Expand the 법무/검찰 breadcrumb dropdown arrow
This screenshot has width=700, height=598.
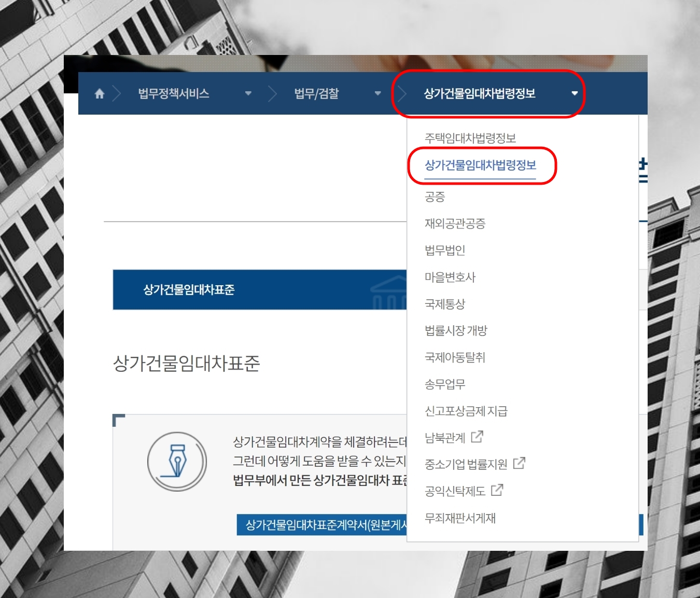(x=378, y=94)
